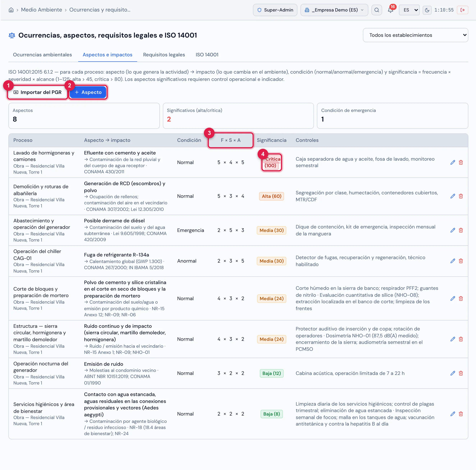This screenshot has width=476, height=470.
Task: Select the Aspectos e impactos tab
Action: pyautogui.click(x=108, y=55)
